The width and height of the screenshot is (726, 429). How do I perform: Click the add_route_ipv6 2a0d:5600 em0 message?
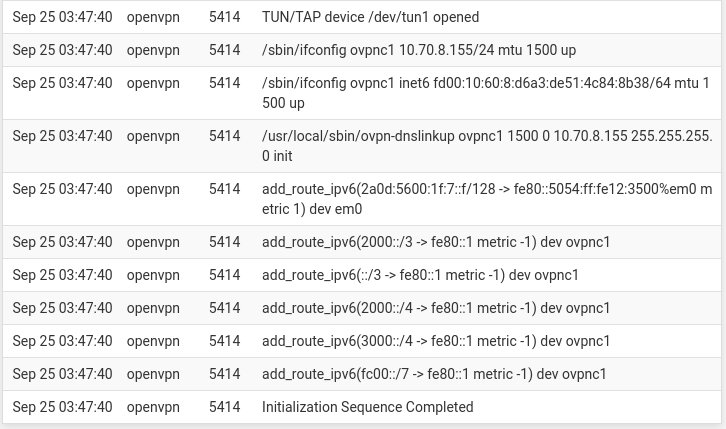pos(487,199)
